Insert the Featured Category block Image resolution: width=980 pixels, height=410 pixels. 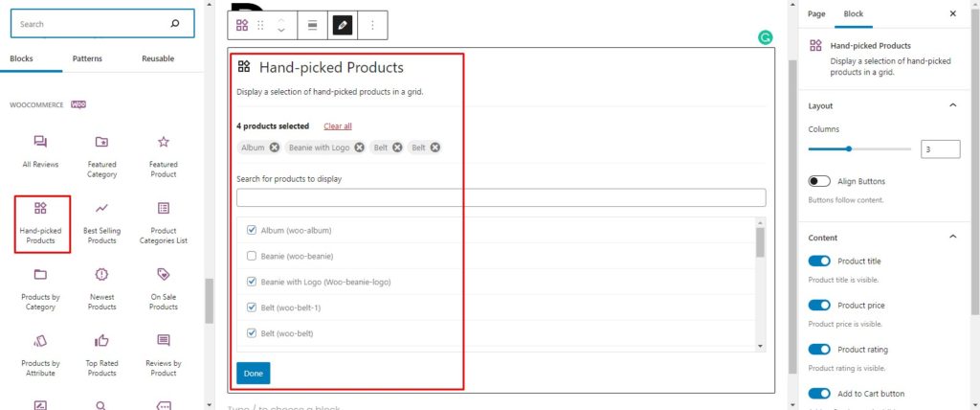click(x=101, y=156)
